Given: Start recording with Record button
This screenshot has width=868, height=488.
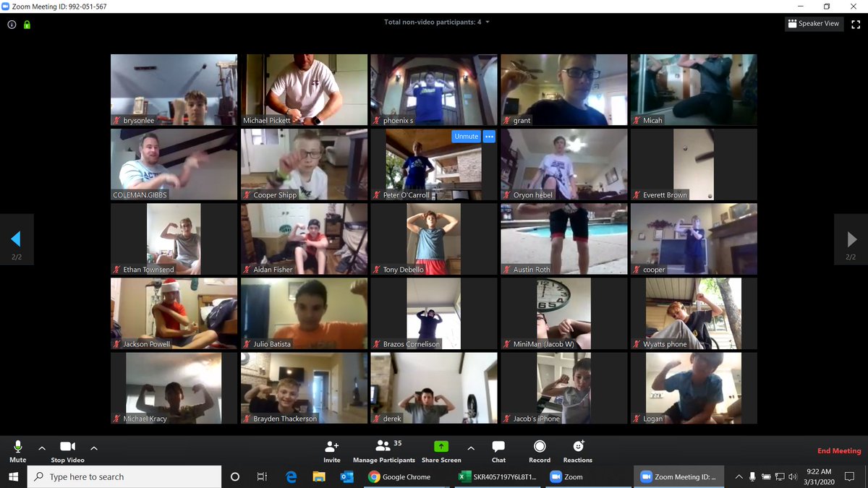Looking at the screenshot, I should point(540,451).
